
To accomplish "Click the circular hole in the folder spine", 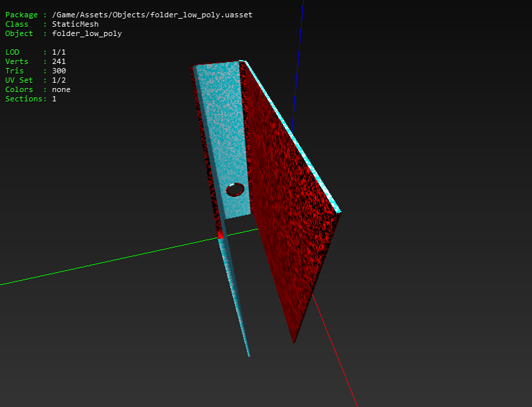I will point(235,190).
